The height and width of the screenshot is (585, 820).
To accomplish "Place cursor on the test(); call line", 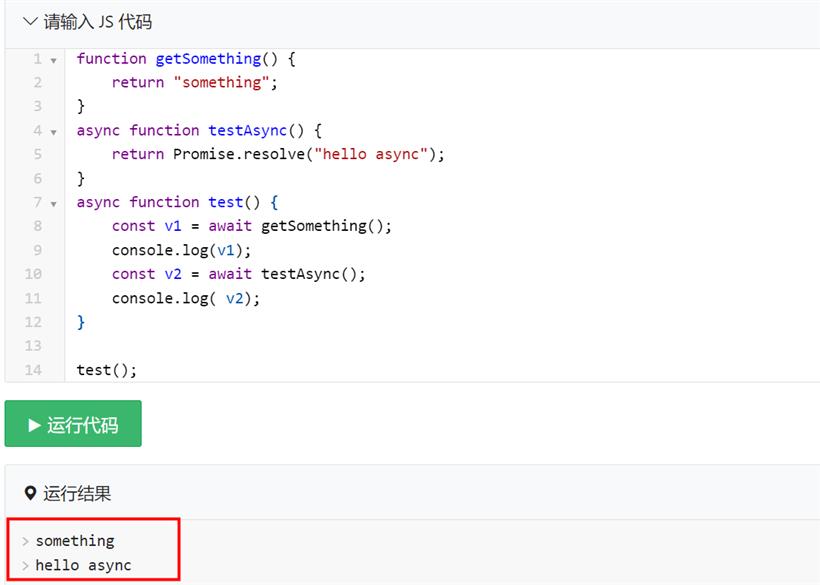I will pos(107,370).
